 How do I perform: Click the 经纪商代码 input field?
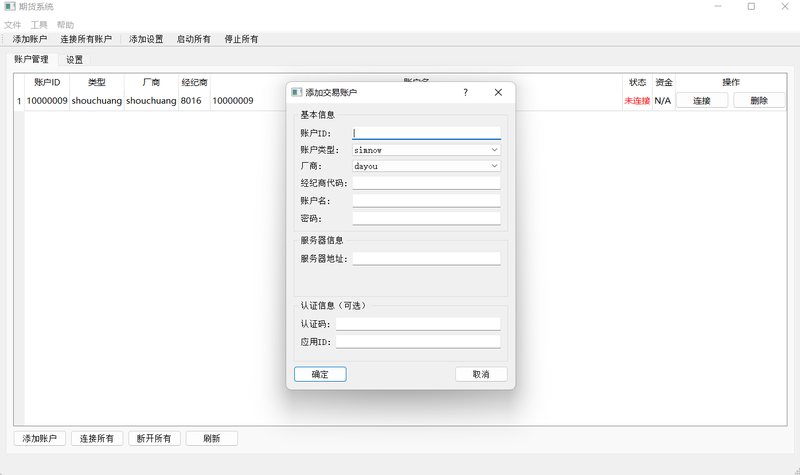(x=427, y=183)
